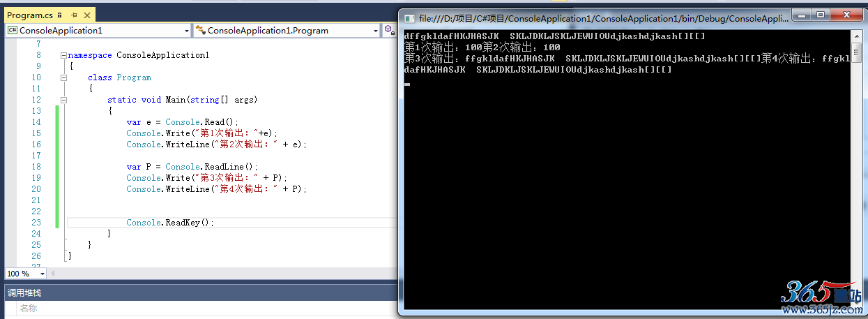Image resolution: width=868 pixels, height=319 pixels.
Task: Click the 'Console.Write("第1次输出："+e);' line
Action: pyautogui.click(x=203, y=133)
